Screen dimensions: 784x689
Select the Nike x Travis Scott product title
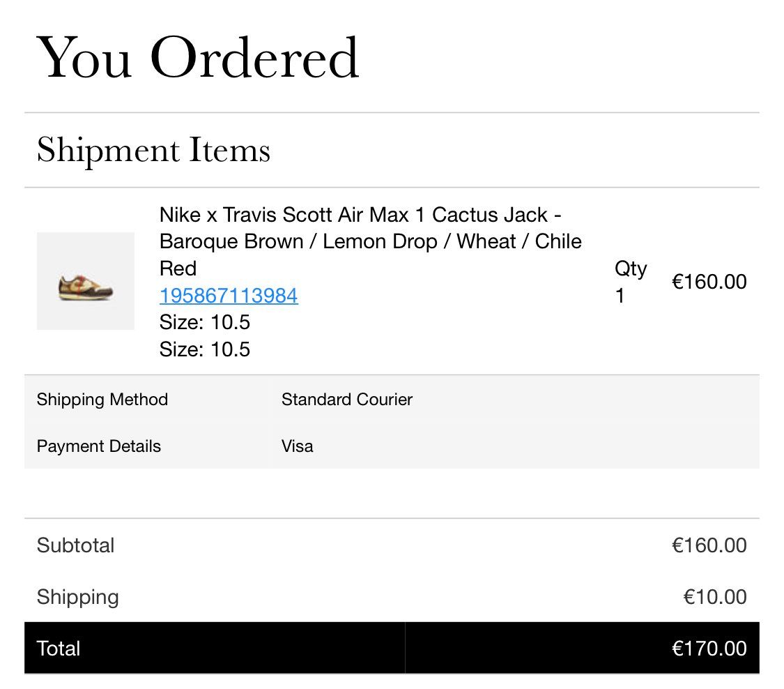click(371, 241)
